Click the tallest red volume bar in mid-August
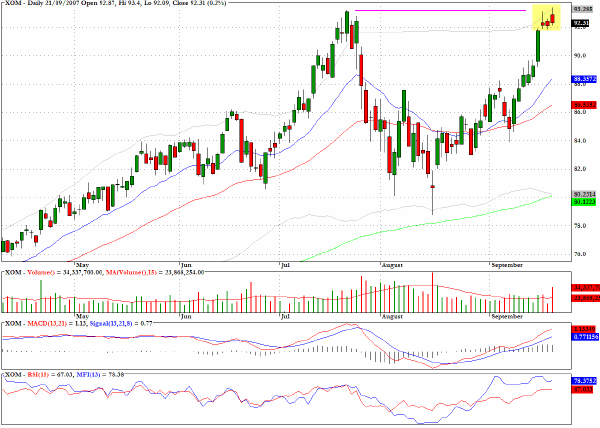600x428 pixels. tap(432, 293)
